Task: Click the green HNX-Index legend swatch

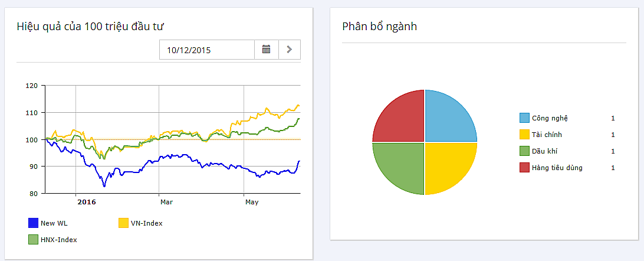Action: pyautogui.click(x=34, y=240)
